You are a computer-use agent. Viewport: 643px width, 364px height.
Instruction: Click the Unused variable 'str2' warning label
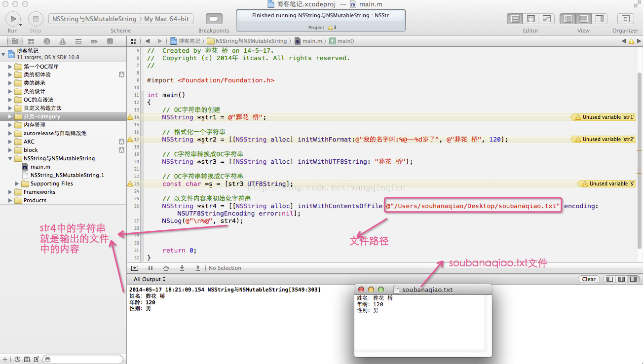[x=603, y=140]
